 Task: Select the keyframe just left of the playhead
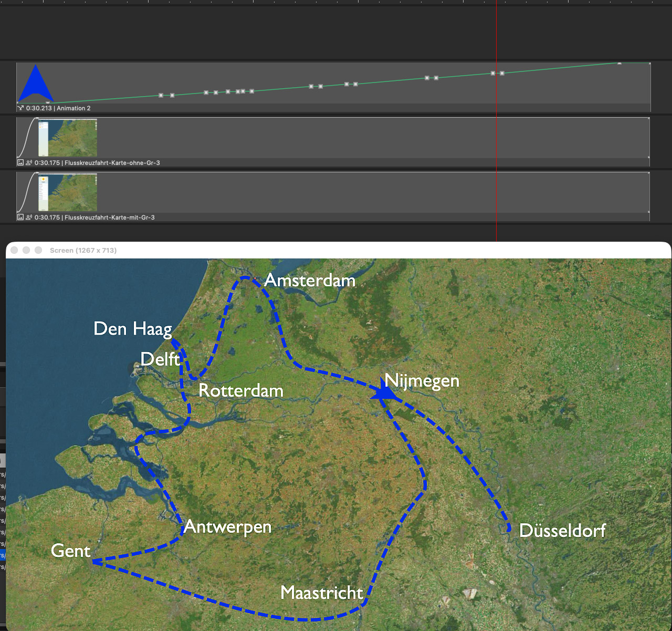pyautogui.click(x=493, y=73)
